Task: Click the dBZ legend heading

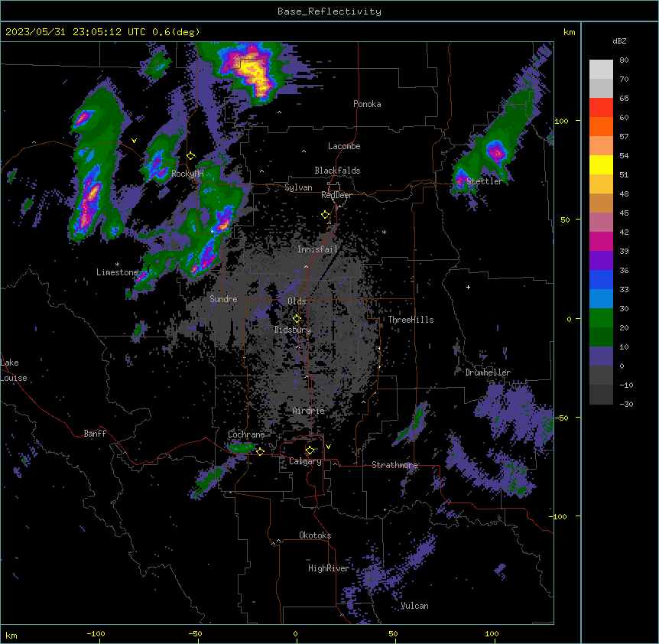Action: [x=619, y=41]
